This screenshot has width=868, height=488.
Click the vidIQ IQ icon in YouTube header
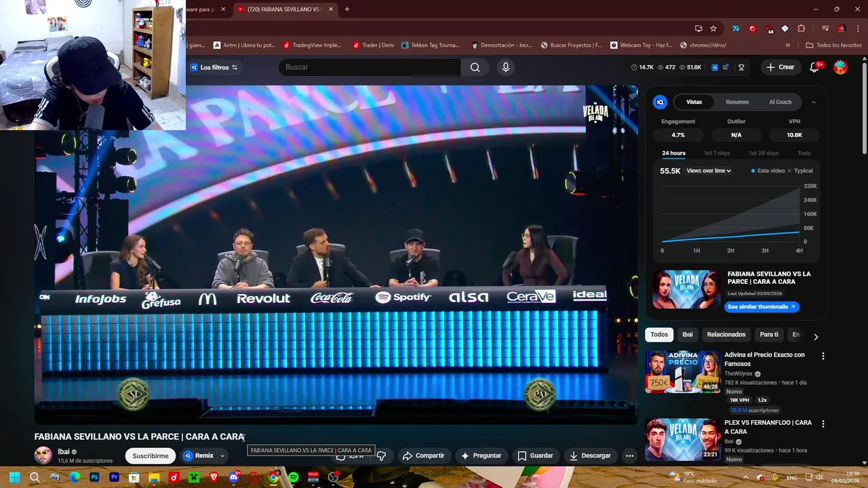pos(715,67)
